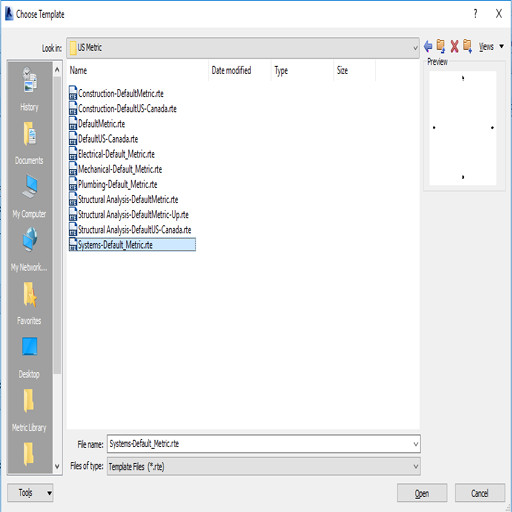Select Plumbing-Default_Metric.rte file name
512x512 pixels.
[x=118, y=184]
